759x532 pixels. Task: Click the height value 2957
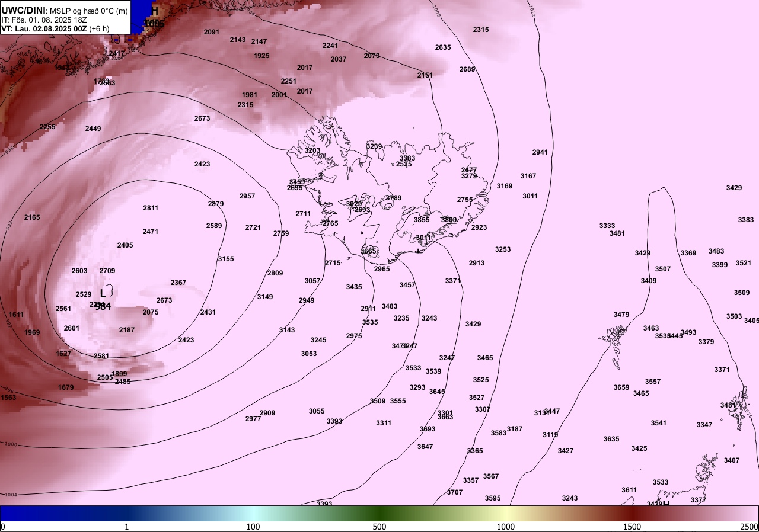pyautogui.click(x=247, y=196)
